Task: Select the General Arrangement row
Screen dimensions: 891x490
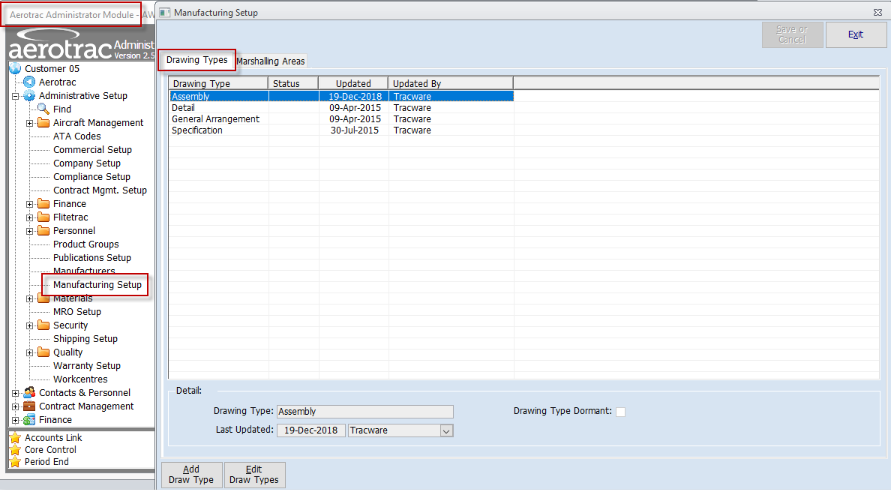Action: click(215, 119)
